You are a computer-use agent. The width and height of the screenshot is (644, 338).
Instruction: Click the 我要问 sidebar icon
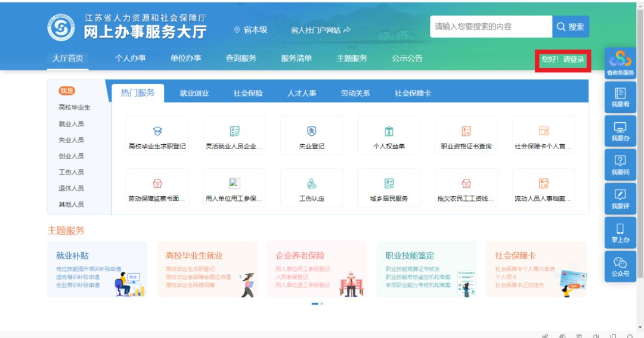point(620,160)
